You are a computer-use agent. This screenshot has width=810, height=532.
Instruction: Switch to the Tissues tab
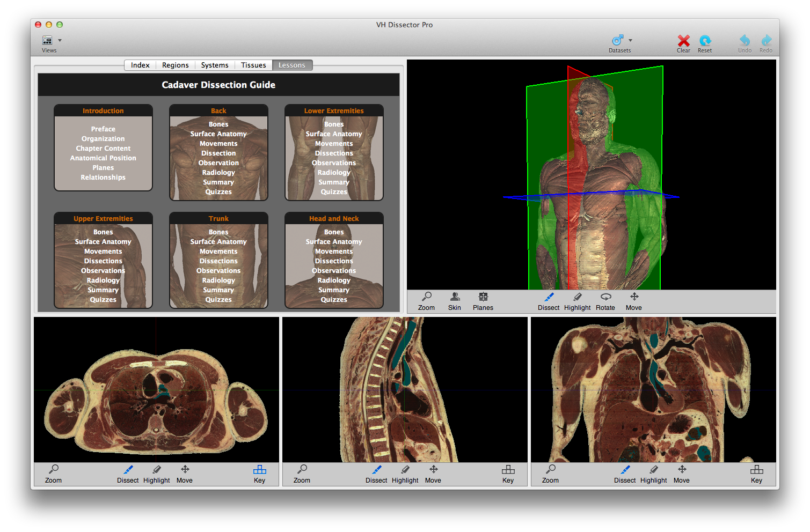coord(253,65)
